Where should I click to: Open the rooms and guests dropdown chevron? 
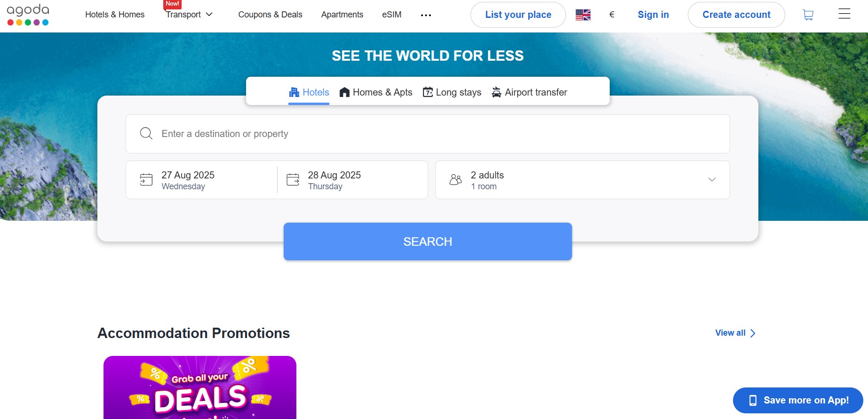click(712, 180)
